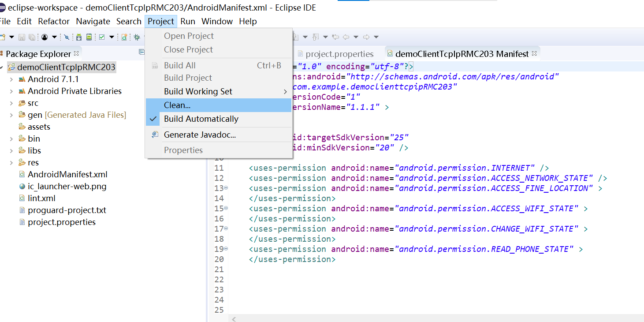Open the Forward history dropdown arrow
Screen dimensions: 644x322
376,37
